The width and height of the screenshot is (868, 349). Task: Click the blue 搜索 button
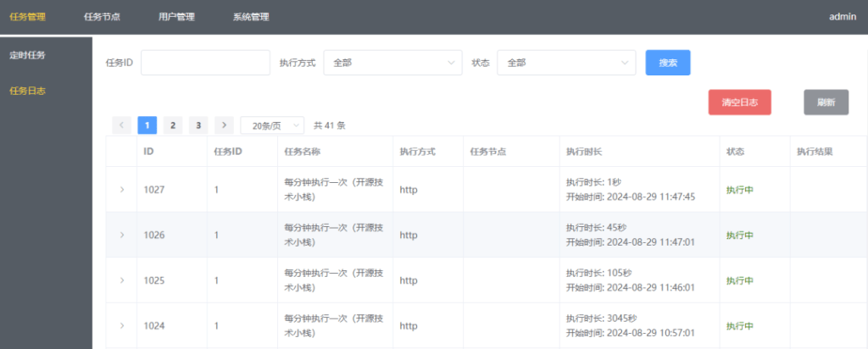coord(668,63)
